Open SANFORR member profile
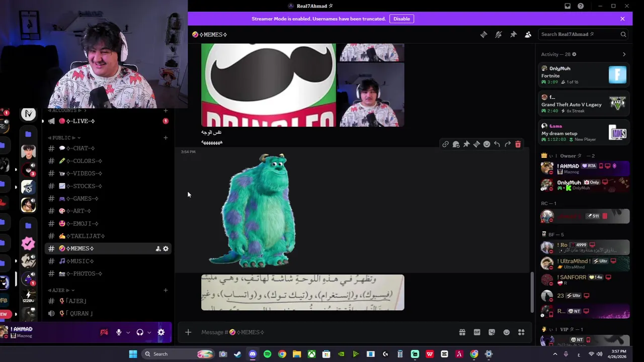The image size is (644, 362). 584,280
